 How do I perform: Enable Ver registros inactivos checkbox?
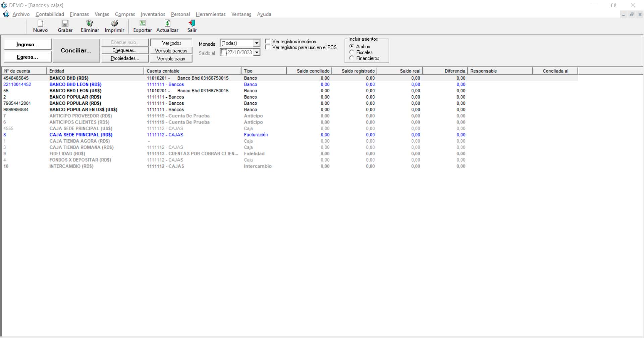point(268,41)
